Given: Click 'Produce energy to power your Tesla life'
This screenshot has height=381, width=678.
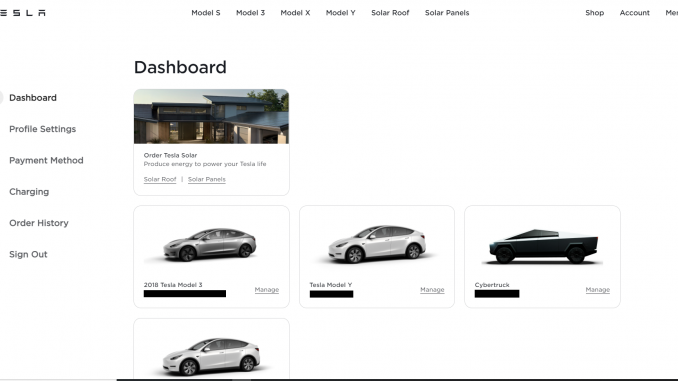Looking at the screenshot, I should pos(205,164).
